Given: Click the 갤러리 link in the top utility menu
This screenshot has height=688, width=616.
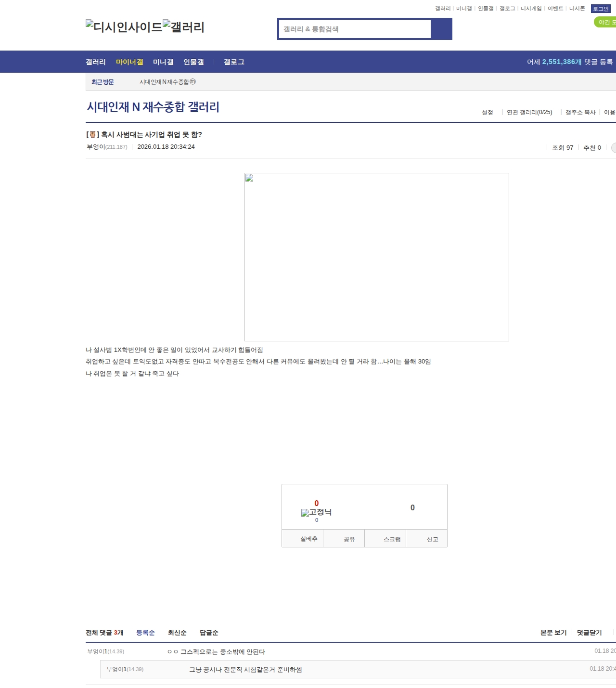Looking at the screenshot, I should click(x=443, y=9).
